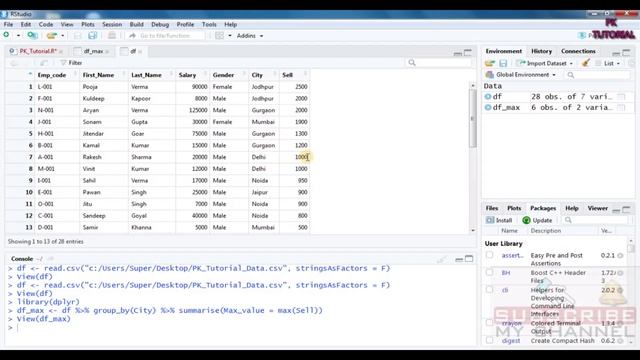Image resolution: width=640 pixels, height=360 pixels.
Task: Check the cli package checkbox
Action: coord(489,290)
